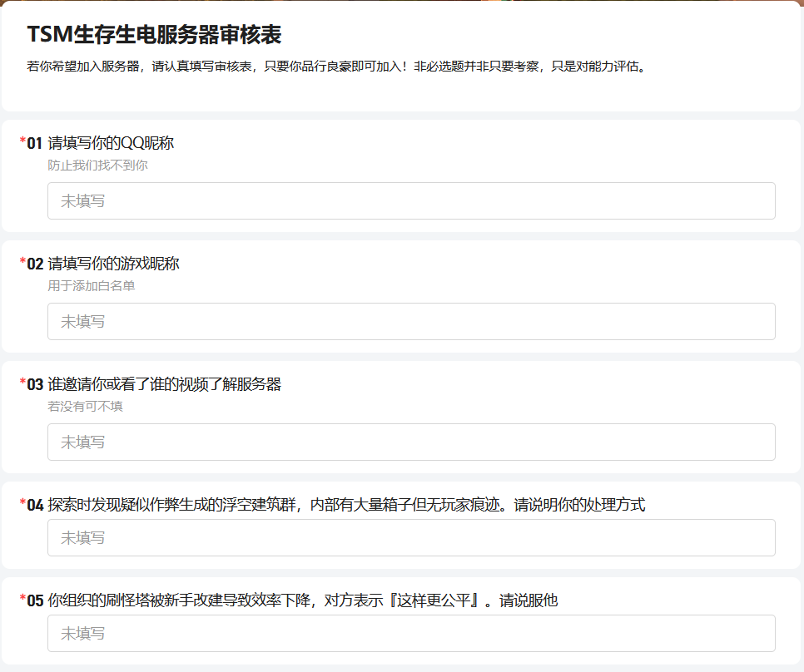Click hint text 用于添加白名单
Image resolution: width=804 pixels, height=672 pixels.
click(92, 286)
